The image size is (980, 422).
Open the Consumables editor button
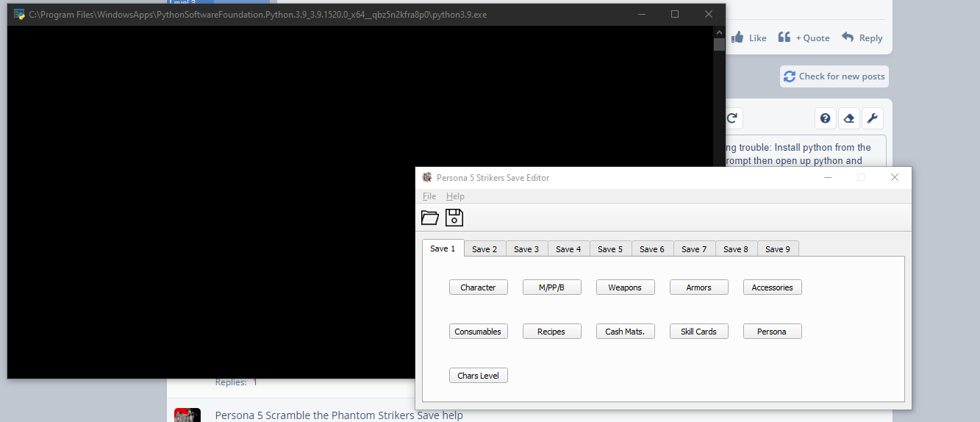(478, 332)
